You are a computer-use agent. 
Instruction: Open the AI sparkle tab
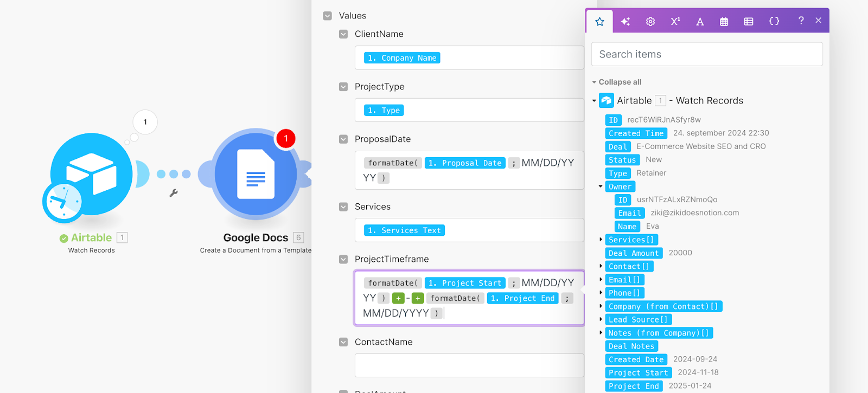(626, 22)
